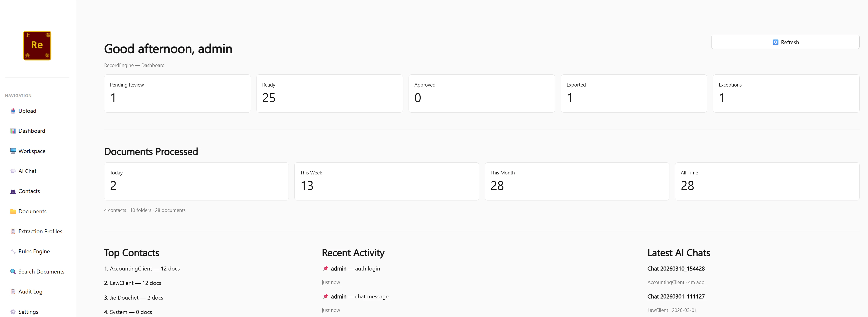Click the RecordEngine 'Re' logo
The image size is (868, 317).
(37, 45)
